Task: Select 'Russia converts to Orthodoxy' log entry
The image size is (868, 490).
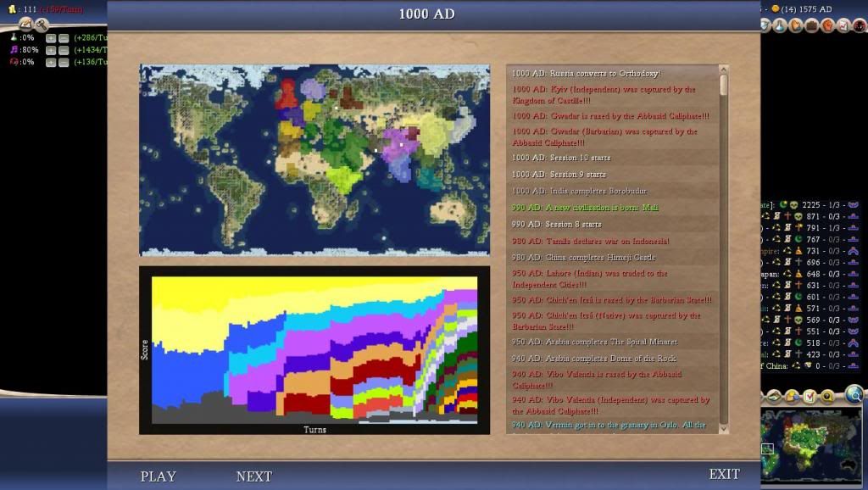Action: 613,73
